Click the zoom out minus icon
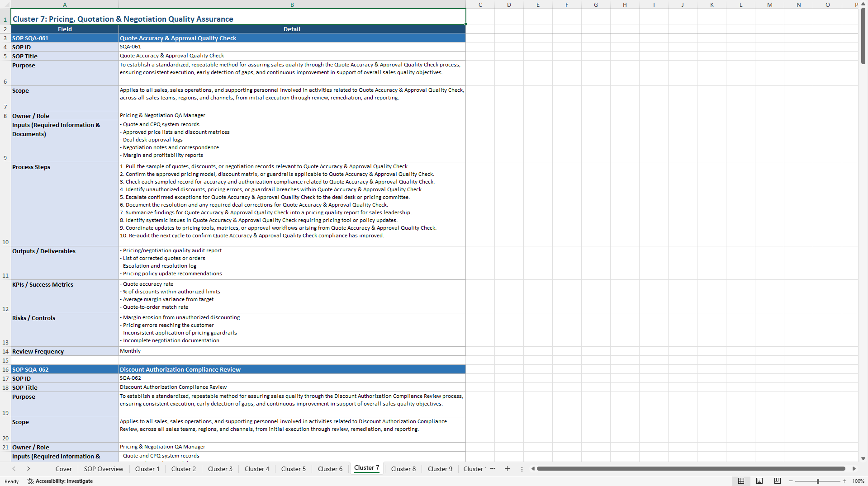 coord(791,481)
